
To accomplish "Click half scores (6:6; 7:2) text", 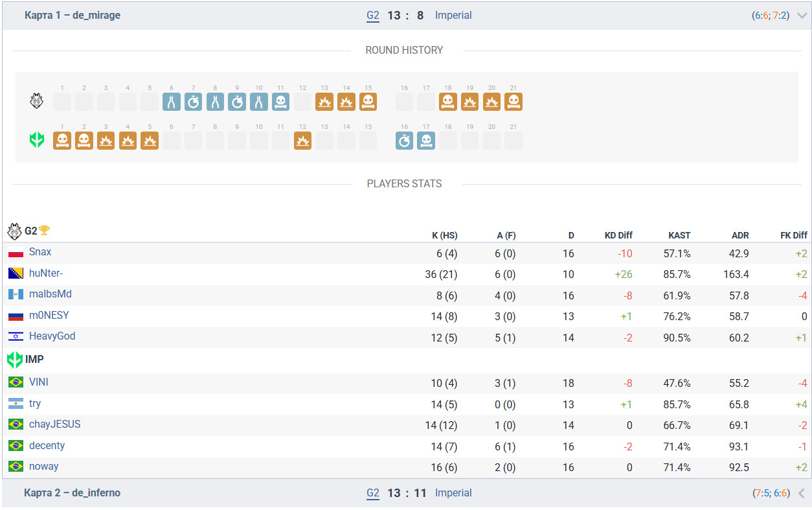I will tap(771, 16).
